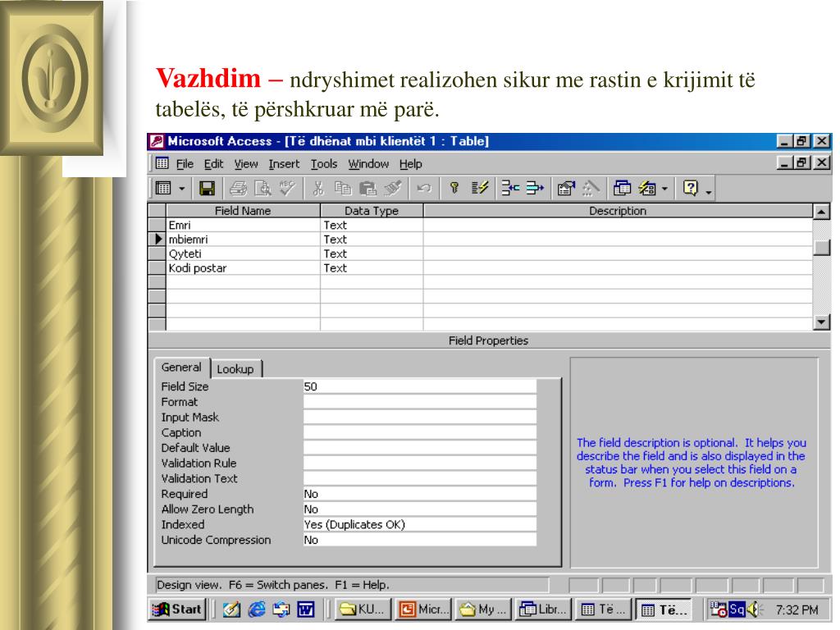The image size is (840, 630).
Task: Click the Input Mask property field
Action: click(x=419, y=418)
